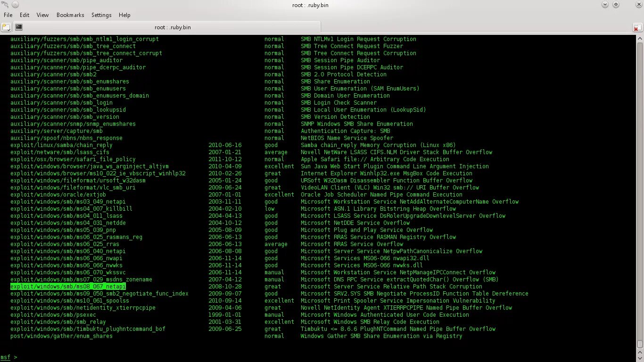Click auxiliary/fuzzers/smb/smb_ntlm1_login_corrupt
Image resolution: width=644 pixels, height=362 pixels.
coord(84,39)
